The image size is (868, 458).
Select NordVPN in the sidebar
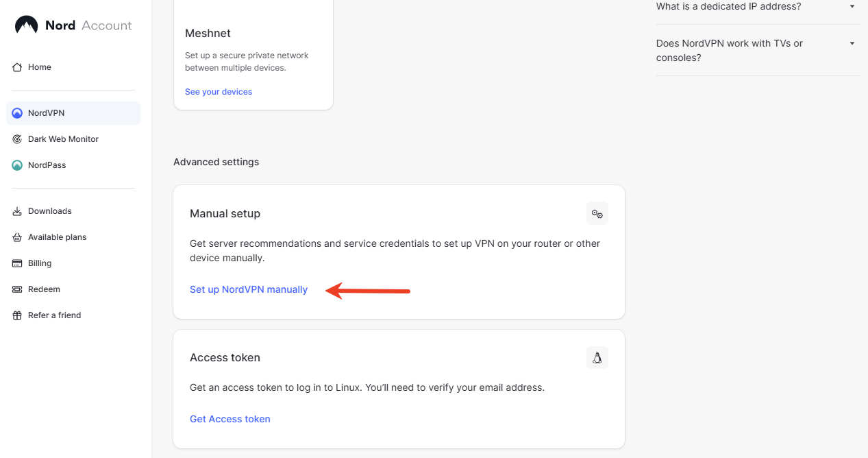click(x=73, y=113)
